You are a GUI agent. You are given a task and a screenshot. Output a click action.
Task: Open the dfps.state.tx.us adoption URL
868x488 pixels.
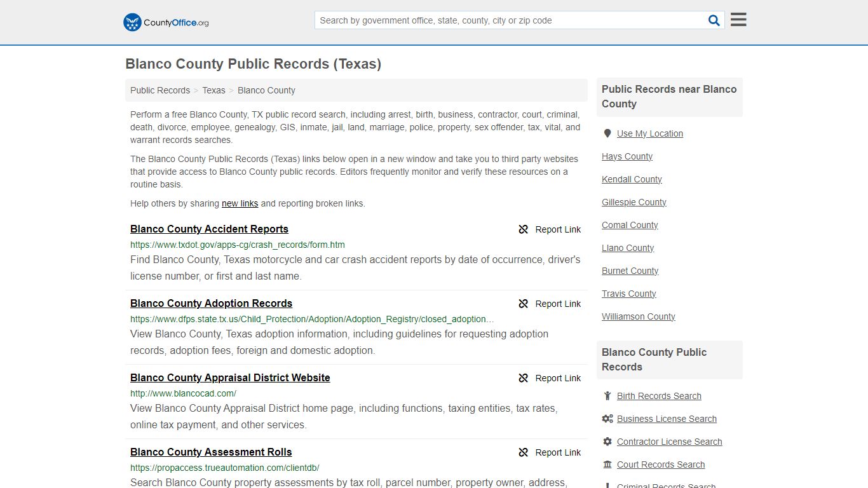pyautogui.click(x=312, y=319)
